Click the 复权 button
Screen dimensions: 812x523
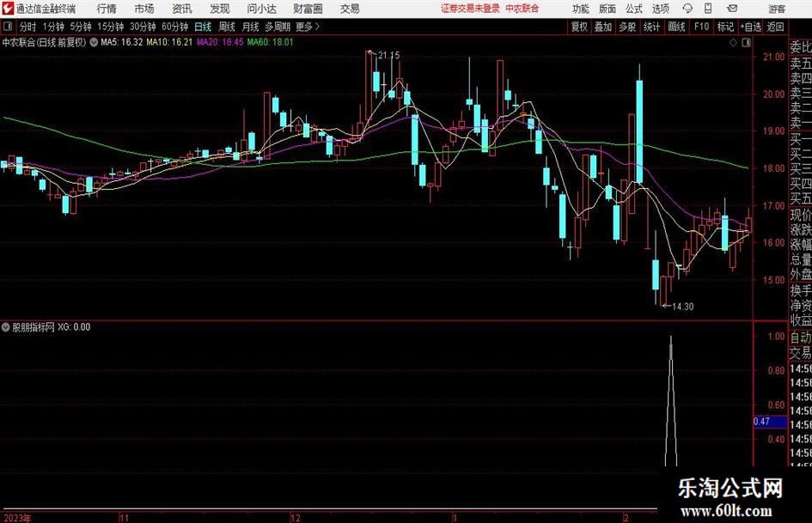579,27
